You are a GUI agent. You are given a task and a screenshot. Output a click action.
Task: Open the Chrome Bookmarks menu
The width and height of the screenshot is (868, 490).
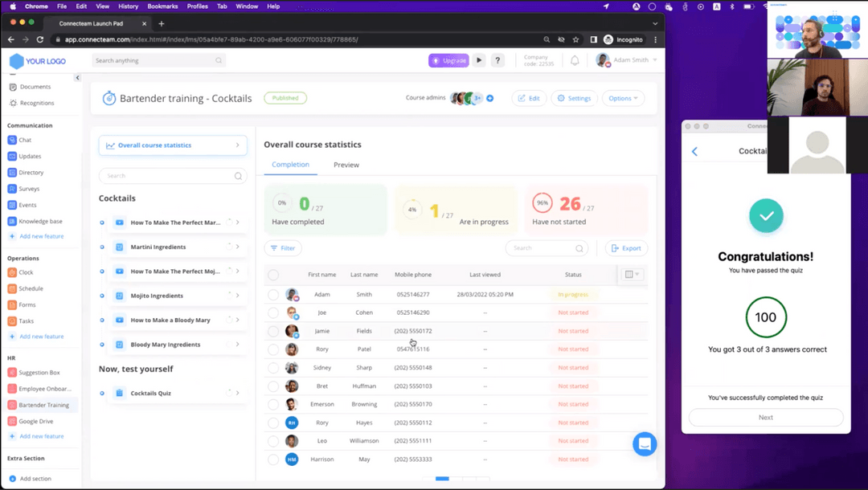[162, 6]
